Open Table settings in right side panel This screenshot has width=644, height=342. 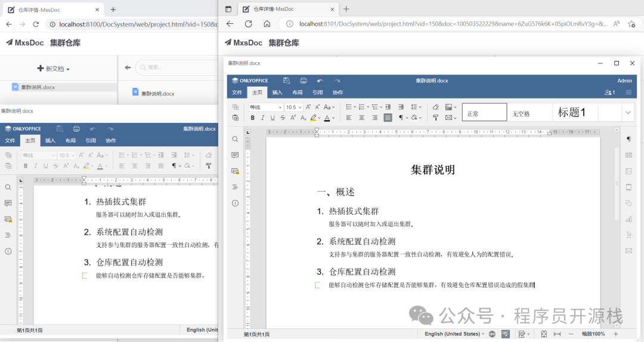628,155
